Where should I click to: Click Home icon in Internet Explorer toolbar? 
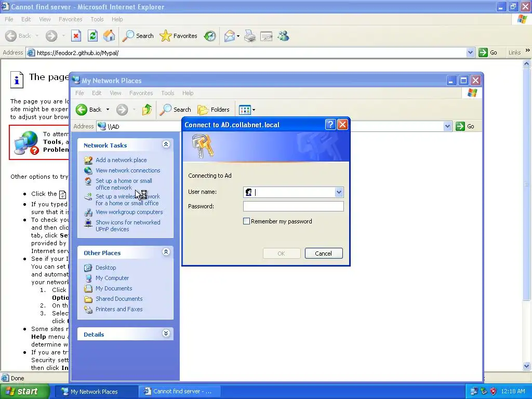[109, 36]
